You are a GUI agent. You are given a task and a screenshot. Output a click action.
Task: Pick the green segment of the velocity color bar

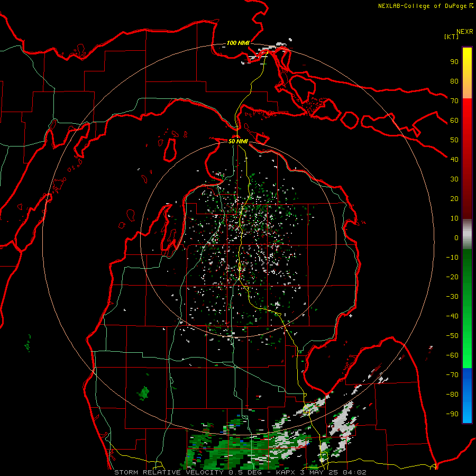tap(467, 308)
